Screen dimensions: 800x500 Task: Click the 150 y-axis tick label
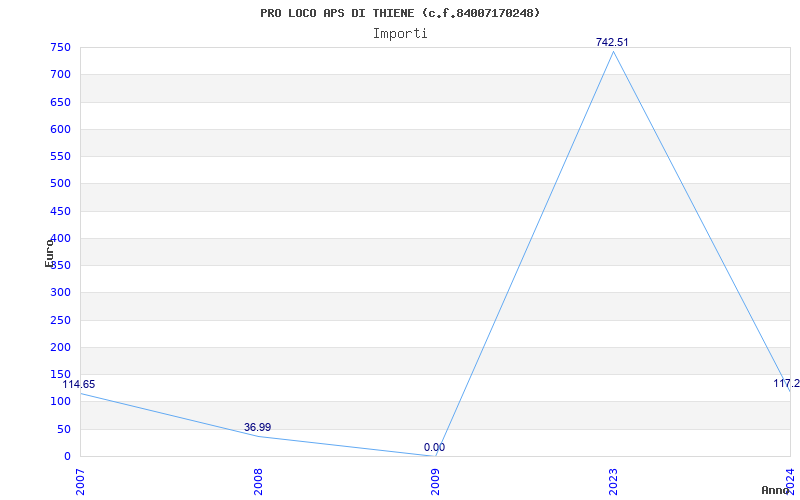pyautogui.click(x=60, y=374)
